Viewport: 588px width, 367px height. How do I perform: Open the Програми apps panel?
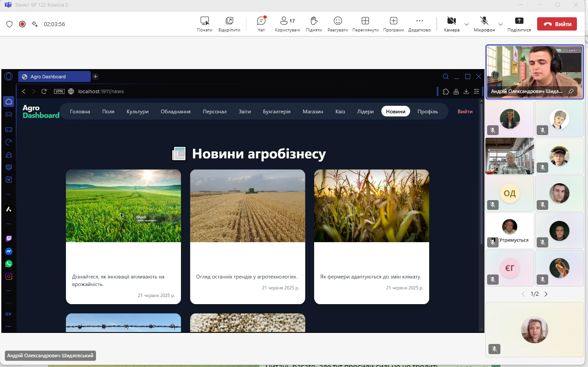tap(393, 24)
